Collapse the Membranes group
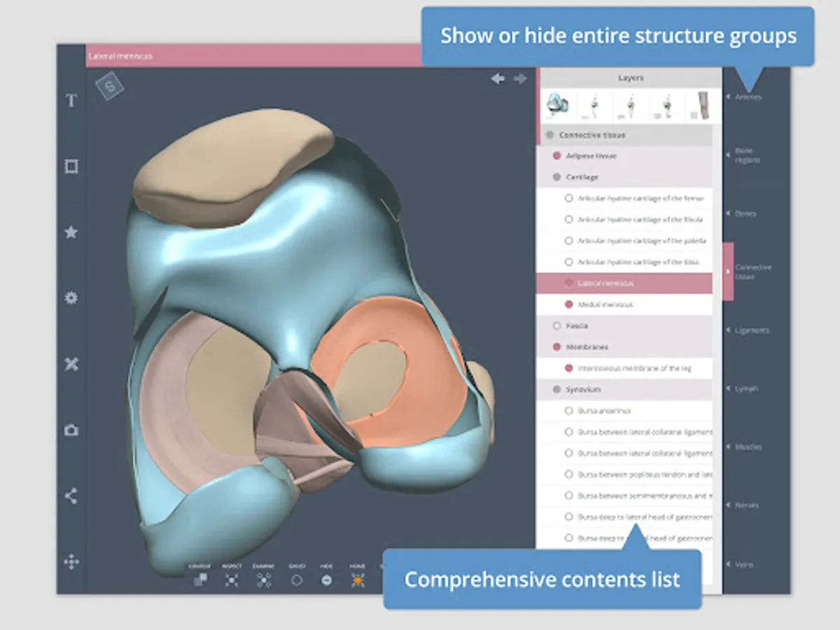 pos(624,346)
